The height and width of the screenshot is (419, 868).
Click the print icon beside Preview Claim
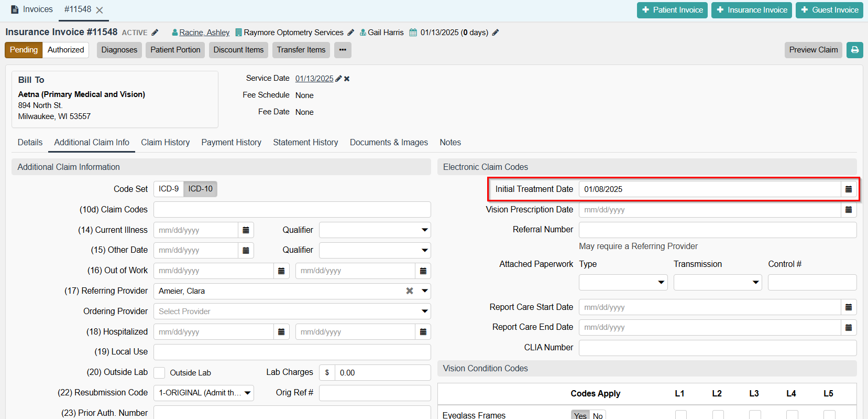pos(854,50)
